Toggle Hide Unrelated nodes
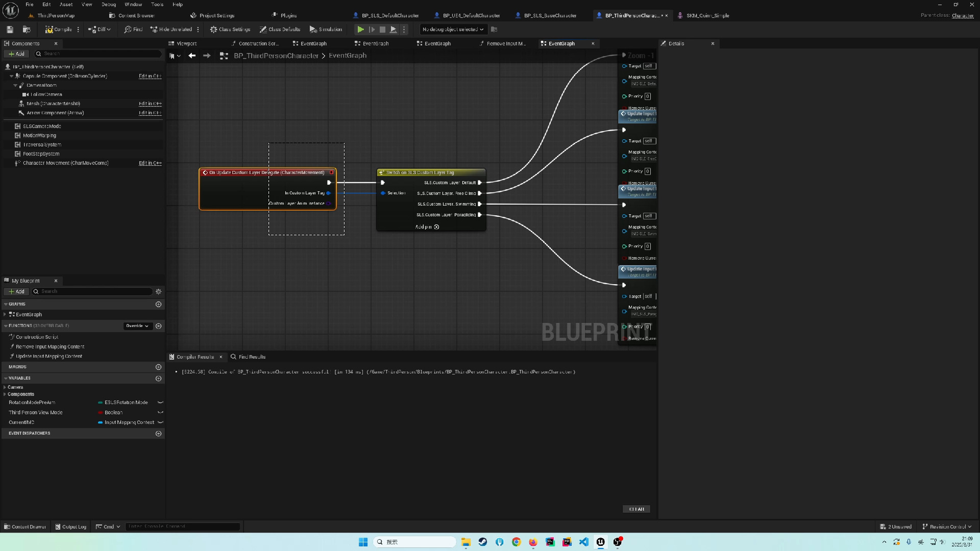The image size is (980, 551). pyautogui.click(x=171, y=30)
